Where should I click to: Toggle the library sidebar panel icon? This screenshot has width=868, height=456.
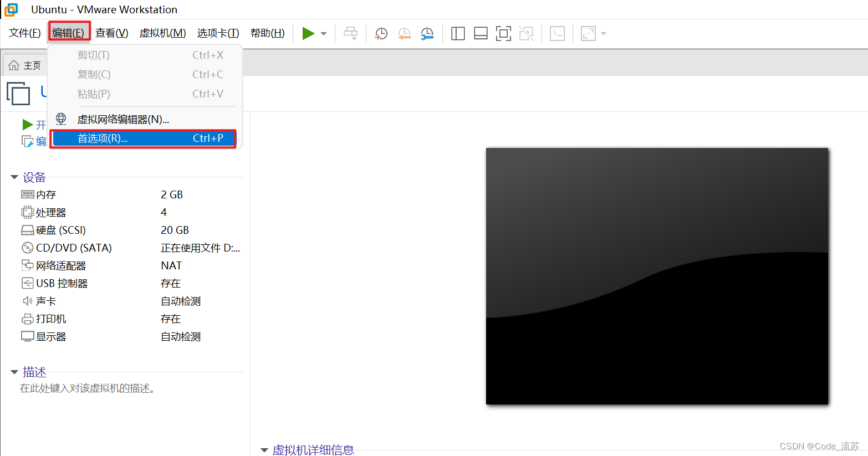[x=458, y=34]
